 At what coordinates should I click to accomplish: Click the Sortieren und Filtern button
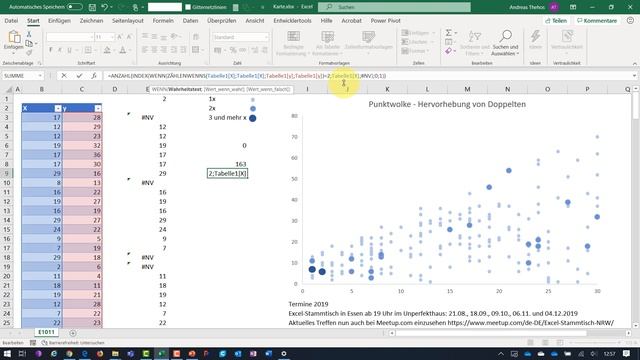click(474, 43)
